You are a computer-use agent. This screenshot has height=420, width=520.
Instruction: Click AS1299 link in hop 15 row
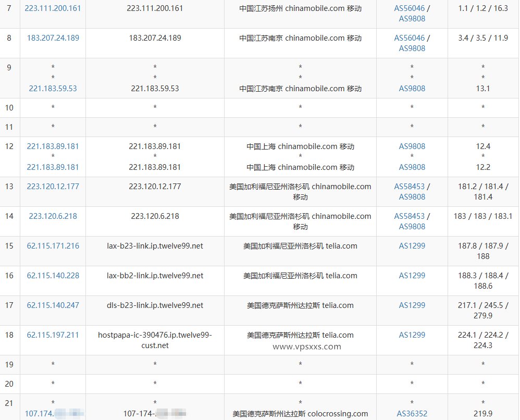pos(412,246)
